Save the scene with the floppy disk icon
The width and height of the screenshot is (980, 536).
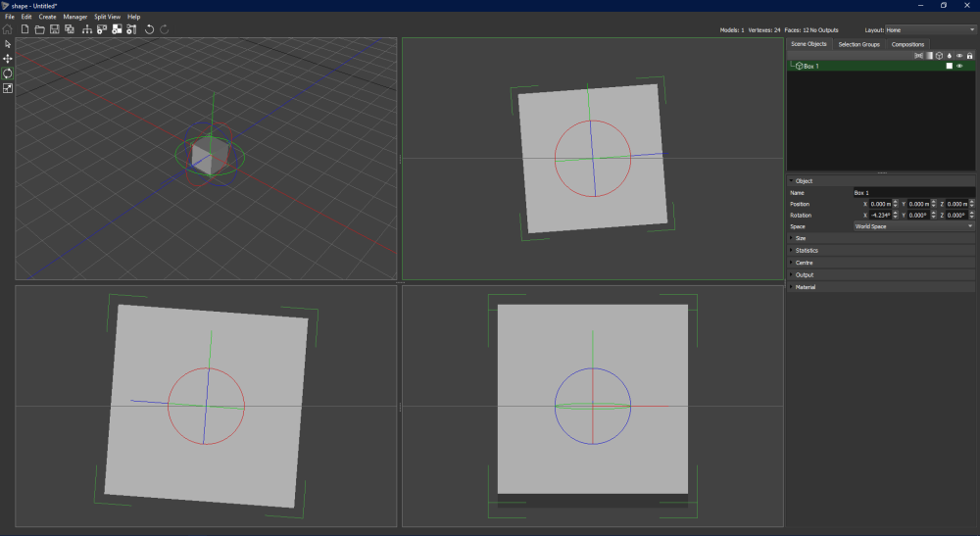pos(54,29)
